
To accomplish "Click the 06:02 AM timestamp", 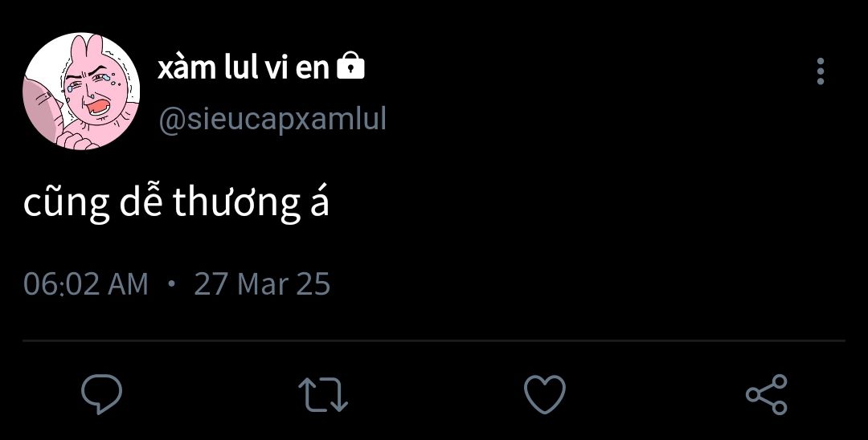I will pyautogui.click(x=86, y=285).
